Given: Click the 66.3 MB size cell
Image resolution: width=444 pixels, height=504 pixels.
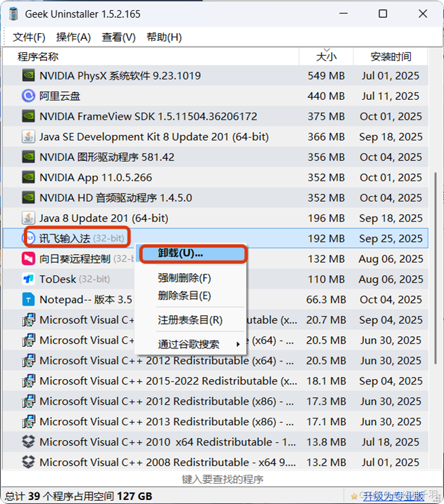Looking at the screenshot, I should pos(326,300).
